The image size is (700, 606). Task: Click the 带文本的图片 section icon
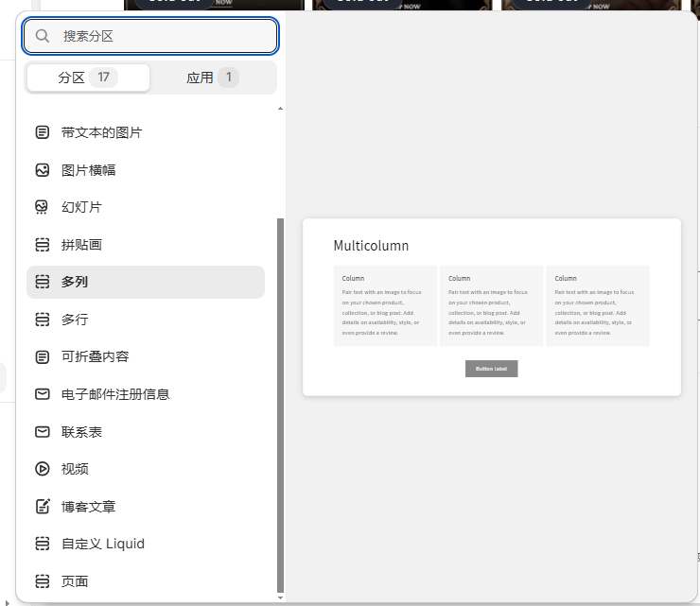pyautogui.click(x=42, y=132)
